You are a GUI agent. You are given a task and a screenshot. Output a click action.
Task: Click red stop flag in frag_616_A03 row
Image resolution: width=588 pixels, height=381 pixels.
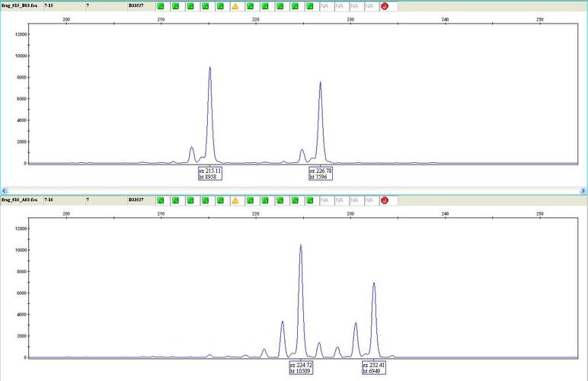[385, 200]
